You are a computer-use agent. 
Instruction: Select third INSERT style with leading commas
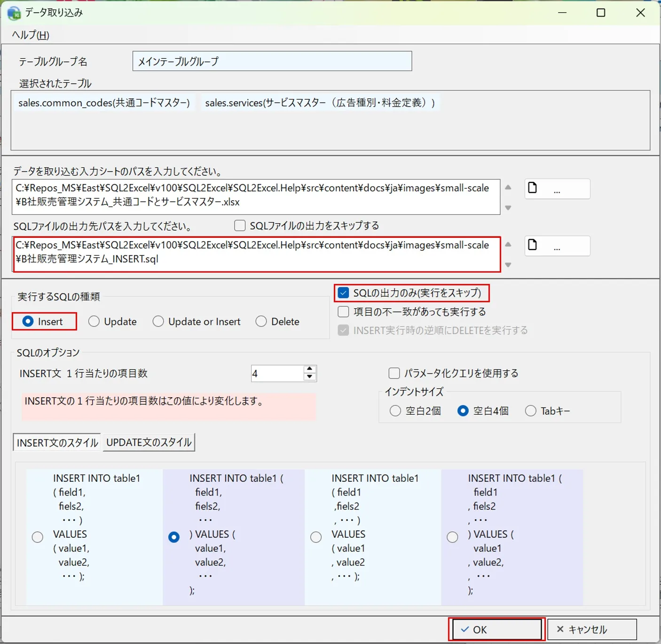point(316,537)
